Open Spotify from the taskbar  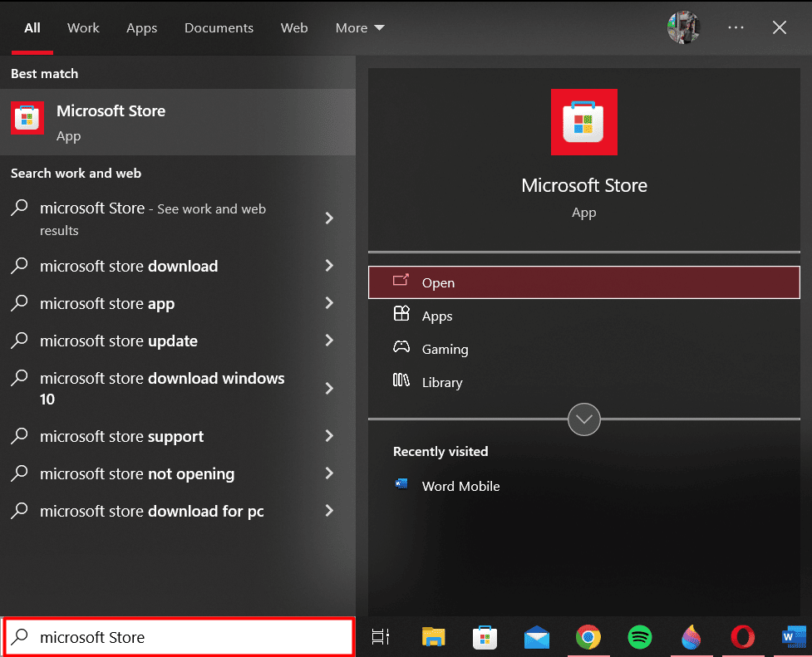tap(640, 637)
